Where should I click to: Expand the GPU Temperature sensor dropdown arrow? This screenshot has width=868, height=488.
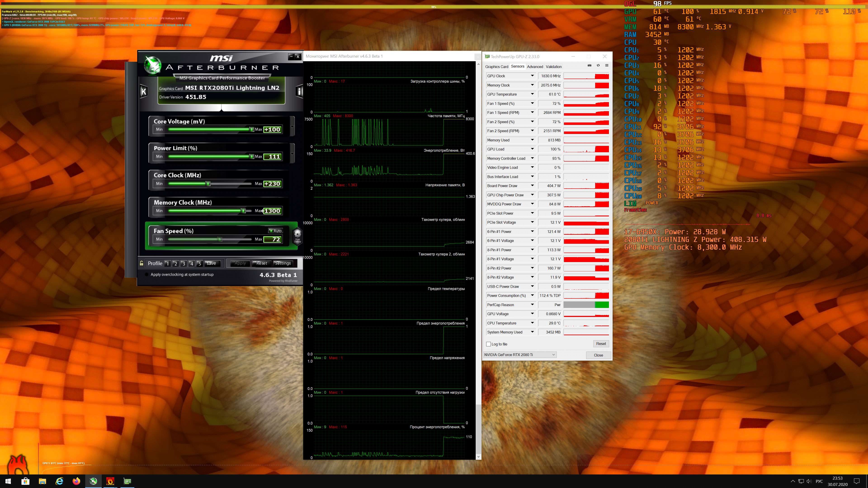[x=532, y=94]
